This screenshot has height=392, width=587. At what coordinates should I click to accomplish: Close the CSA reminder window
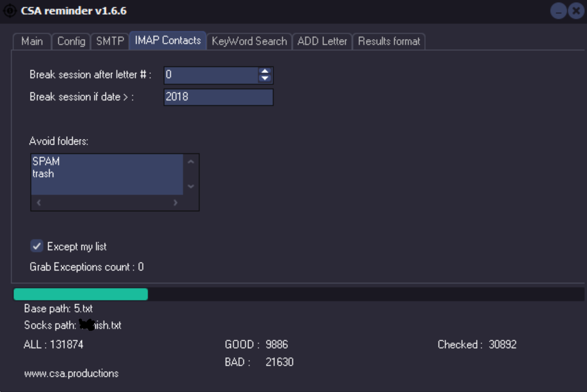coord(576,11)
